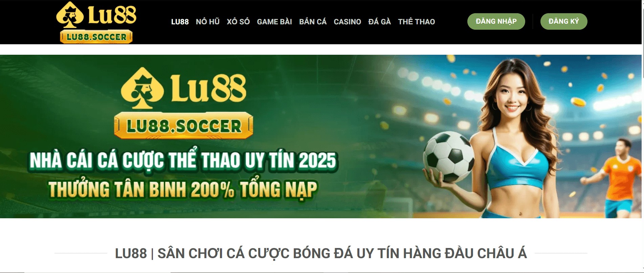Click the page heading LU88 | SÂN CHƠI

[321, 253]
